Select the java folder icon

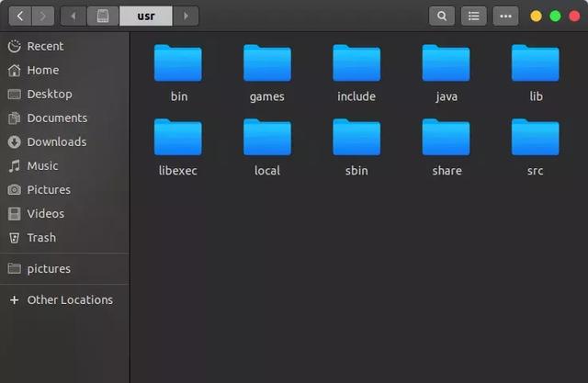446,64
